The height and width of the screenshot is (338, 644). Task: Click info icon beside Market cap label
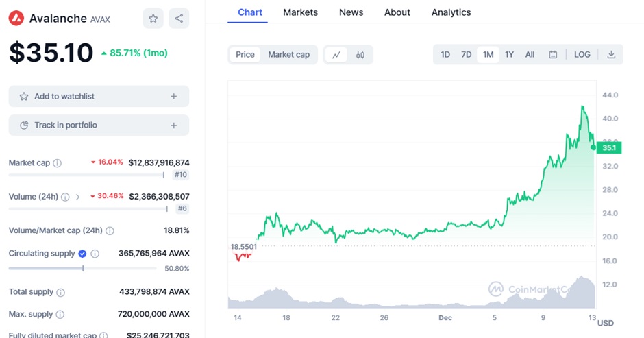click(58, 163)
